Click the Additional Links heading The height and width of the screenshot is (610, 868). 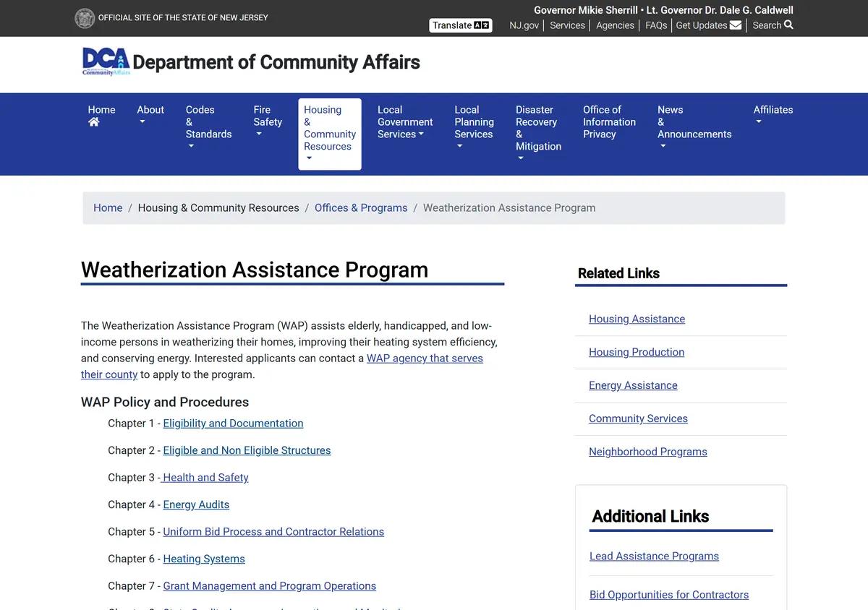click(650, 516)
